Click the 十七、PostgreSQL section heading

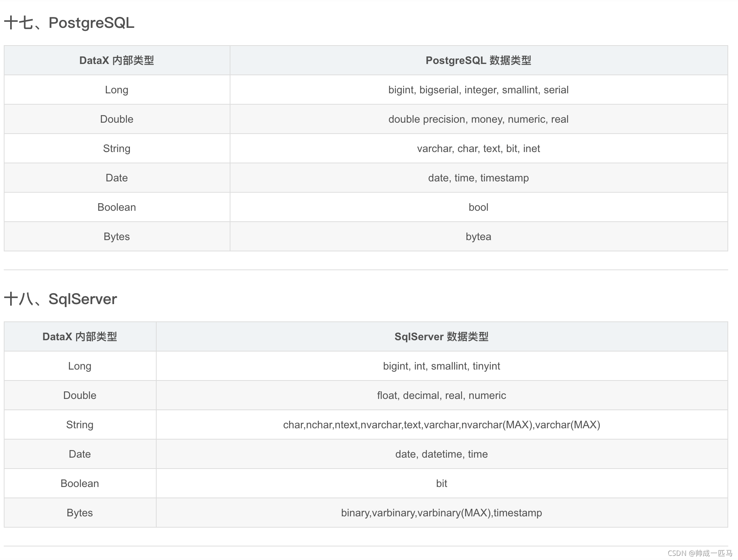(69, 23)
